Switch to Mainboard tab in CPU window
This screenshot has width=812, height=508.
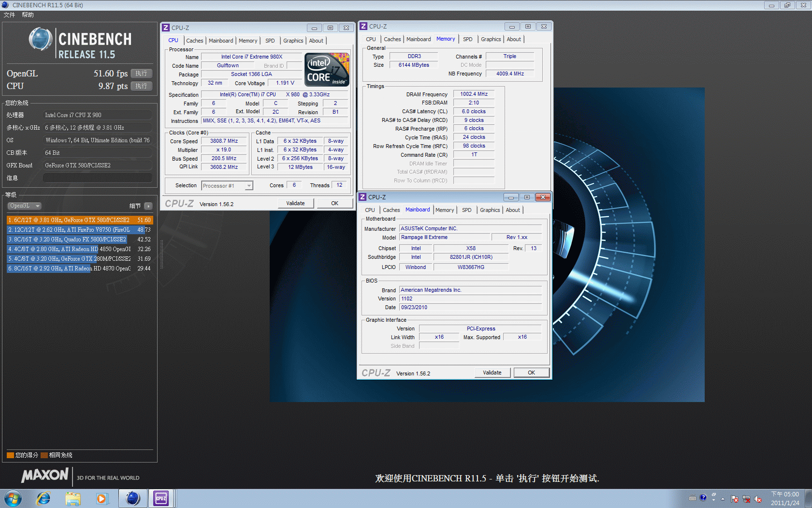click(x=221, y=41)
